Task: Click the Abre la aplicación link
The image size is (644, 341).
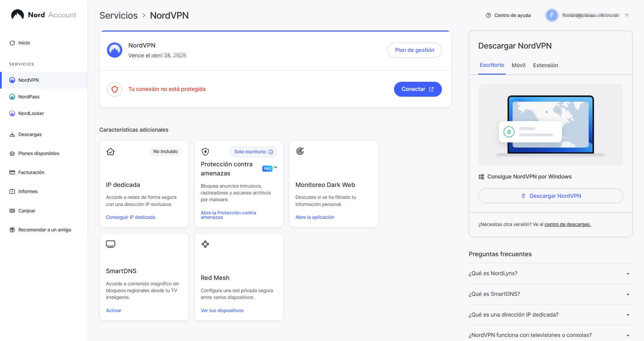Action: tap(315, 217)
